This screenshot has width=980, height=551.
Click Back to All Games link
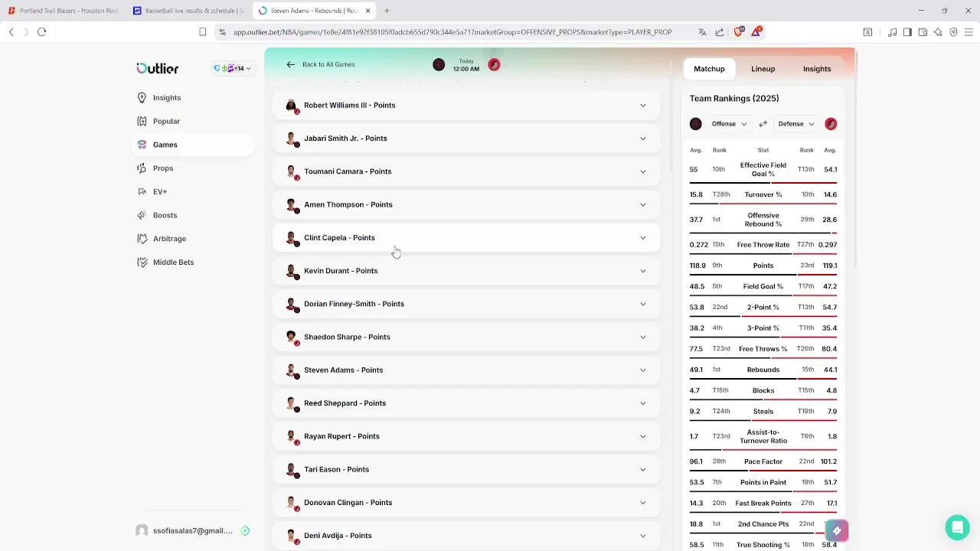(x=328, y=64)
